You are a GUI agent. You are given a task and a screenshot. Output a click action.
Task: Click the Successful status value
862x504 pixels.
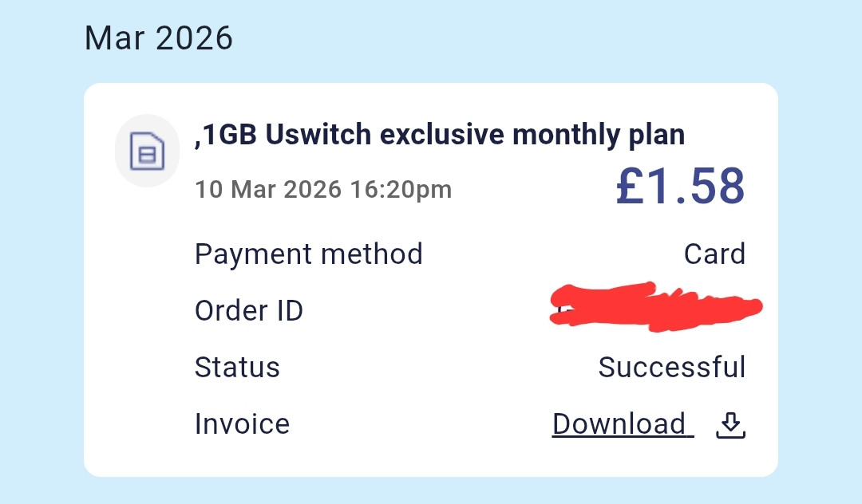[671, 367]
